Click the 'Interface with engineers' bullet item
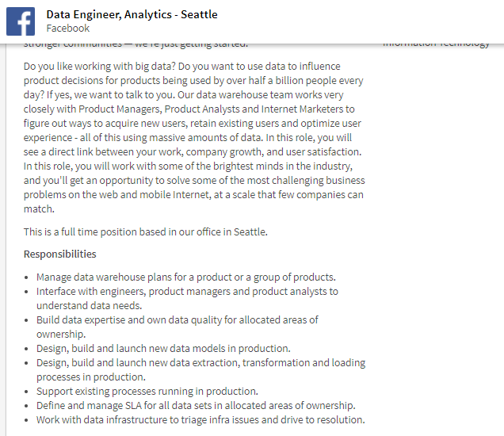 (x=187, y=291)
